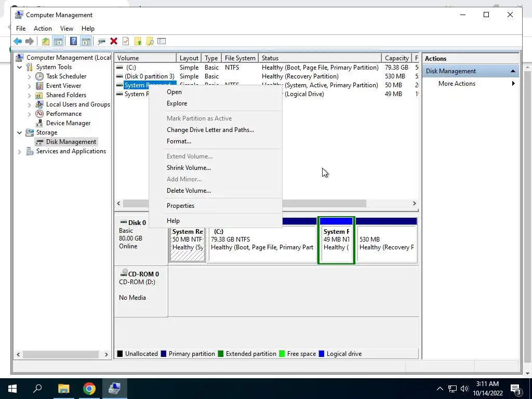Expand the Shared Folders node
Viewport: 532px width, 399px height.
[30, 96]
